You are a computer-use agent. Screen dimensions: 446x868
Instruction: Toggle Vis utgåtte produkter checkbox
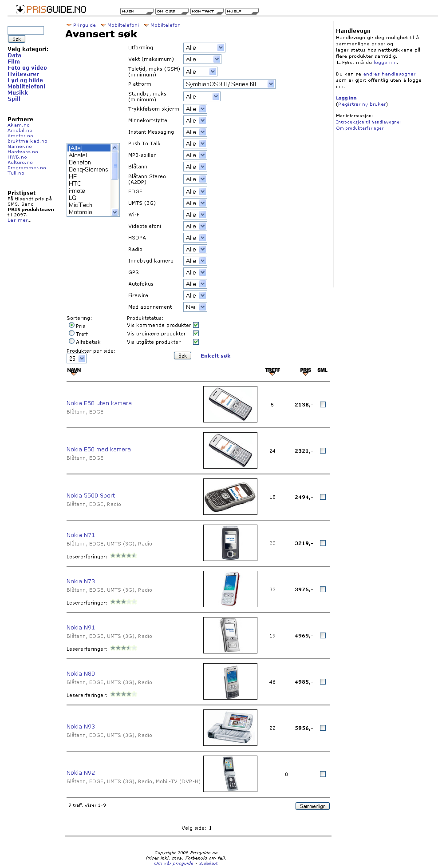tap(196, 342)
